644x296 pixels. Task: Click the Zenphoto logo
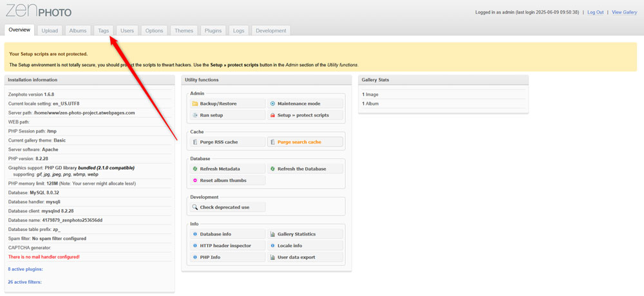pos(39,10)
